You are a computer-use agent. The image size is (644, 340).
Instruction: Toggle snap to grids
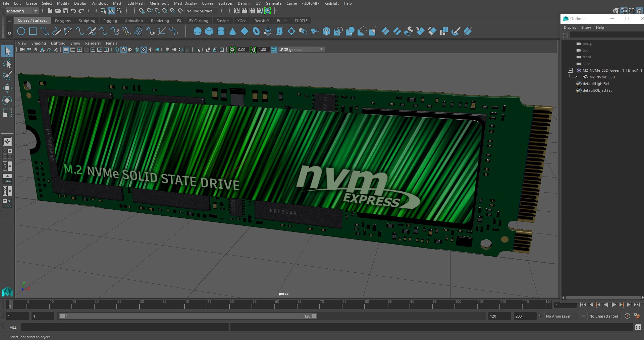tap(142, 11)
